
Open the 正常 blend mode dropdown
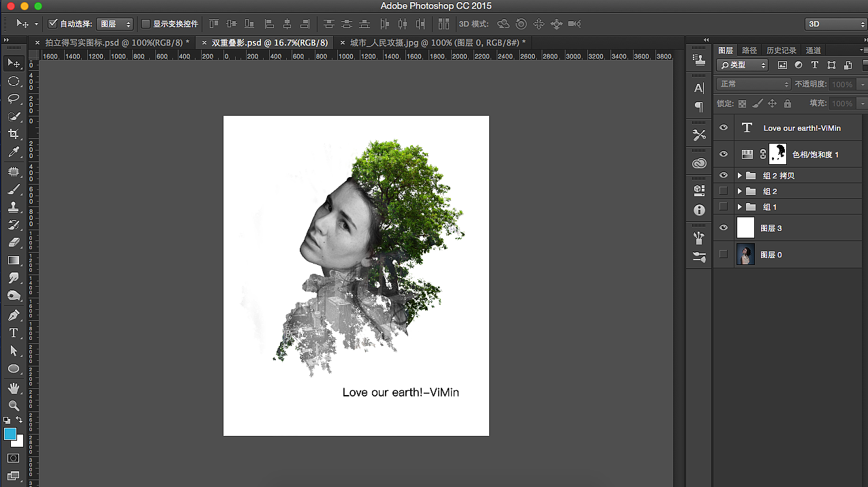click(754, 84)
